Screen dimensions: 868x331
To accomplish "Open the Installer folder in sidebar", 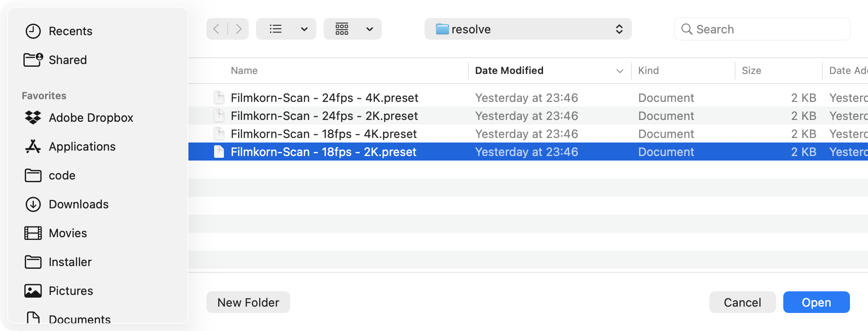I will [x=58, y=262].
